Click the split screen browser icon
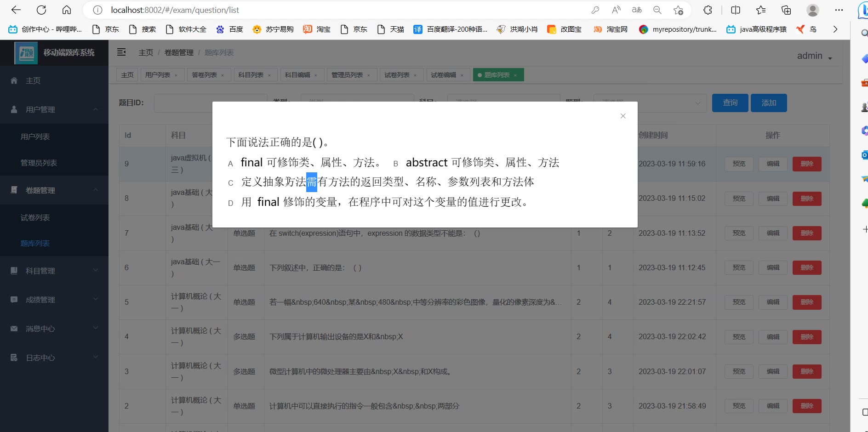The height and width of the screenshot is (432, 868). click(736, 10)
